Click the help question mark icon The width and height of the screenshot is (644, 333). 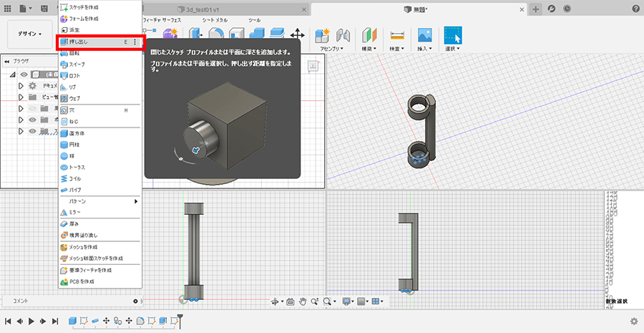(x=636, y=9)
